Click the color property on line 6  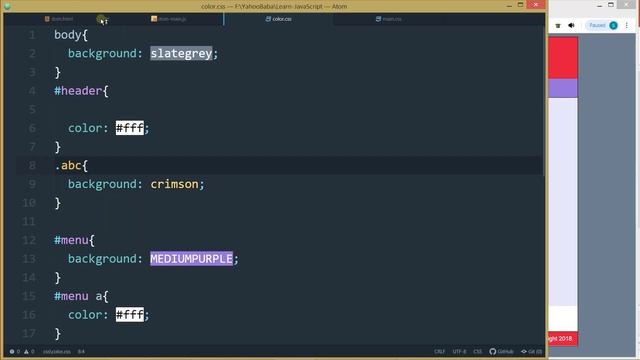click(85, 128)
